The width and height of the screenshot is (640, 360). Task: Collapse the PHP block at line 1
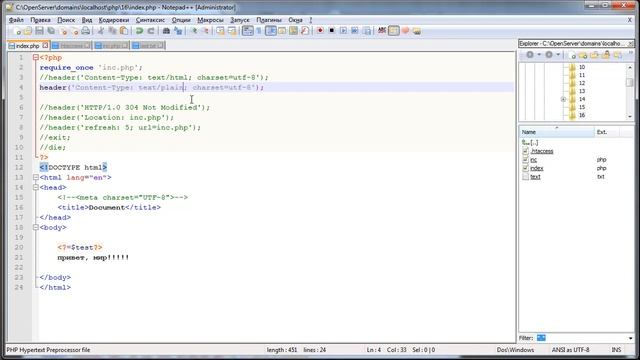36,58
